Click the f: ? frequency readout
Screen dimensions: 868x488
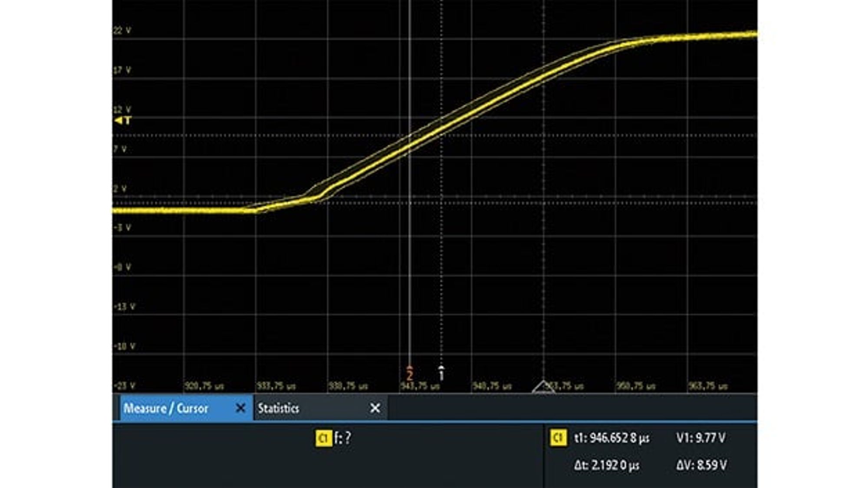click(x=343, y=438)
